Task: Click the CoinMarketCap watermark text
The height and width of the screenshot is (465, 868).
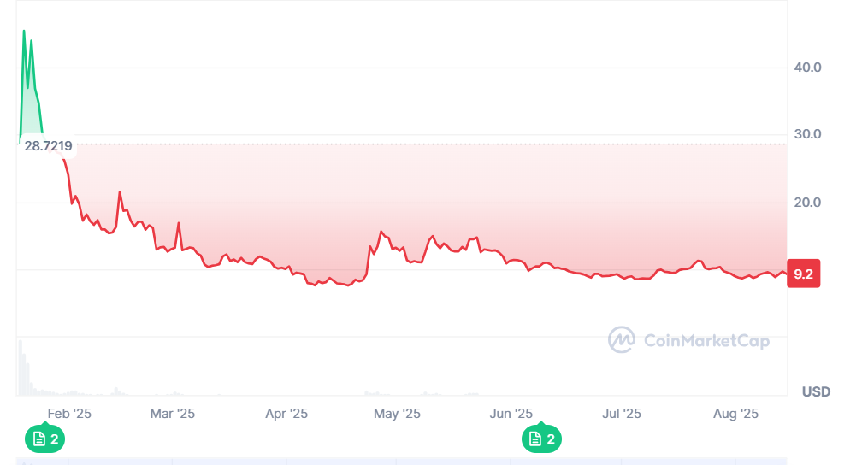Action: (706, 341)
